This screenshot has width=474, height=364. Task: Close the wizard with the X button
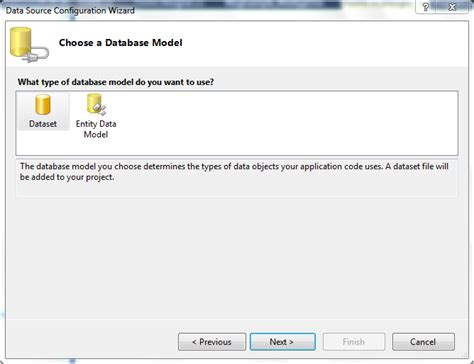(x=452, y=7)
